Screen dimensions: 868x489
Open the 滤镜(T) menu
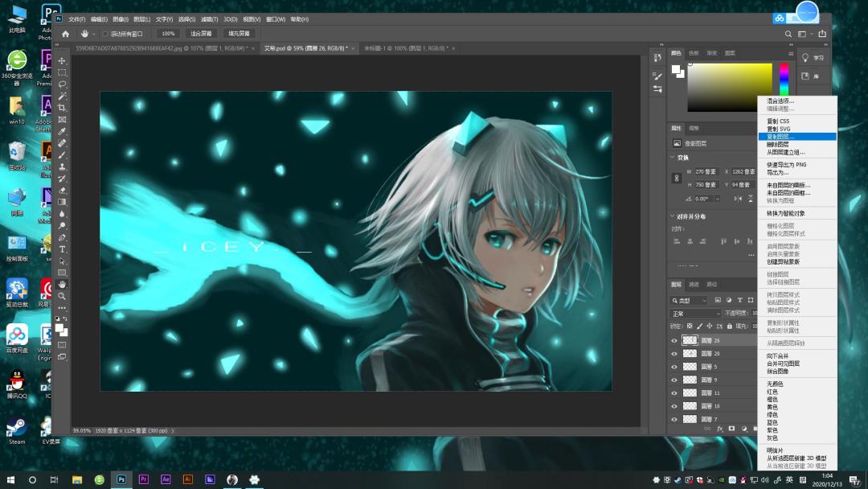209,19
